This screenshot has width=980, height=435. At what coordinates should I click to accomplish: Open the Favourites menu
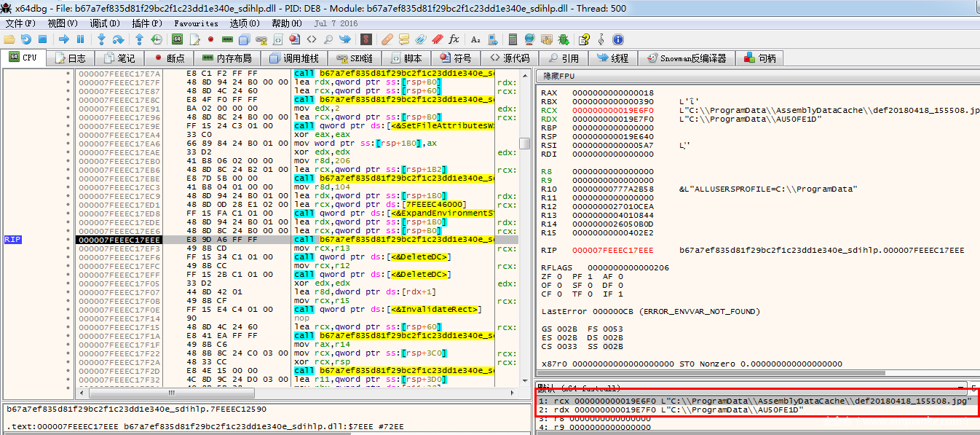click(196, 23)
